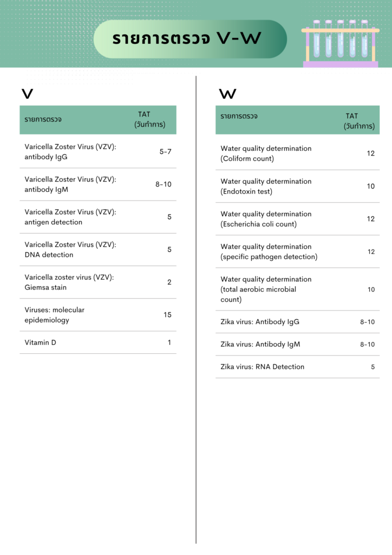Select the Zika virus: Antibody IgG row
The image size is (392, 555).
point(298,322)
